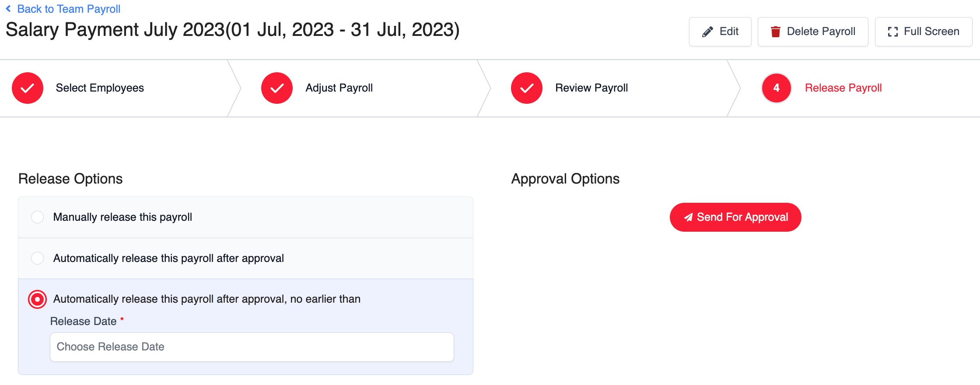This screenshot has width=980, height=385.
Task: Click the pencil icon on Edit button
Action: 707,32
